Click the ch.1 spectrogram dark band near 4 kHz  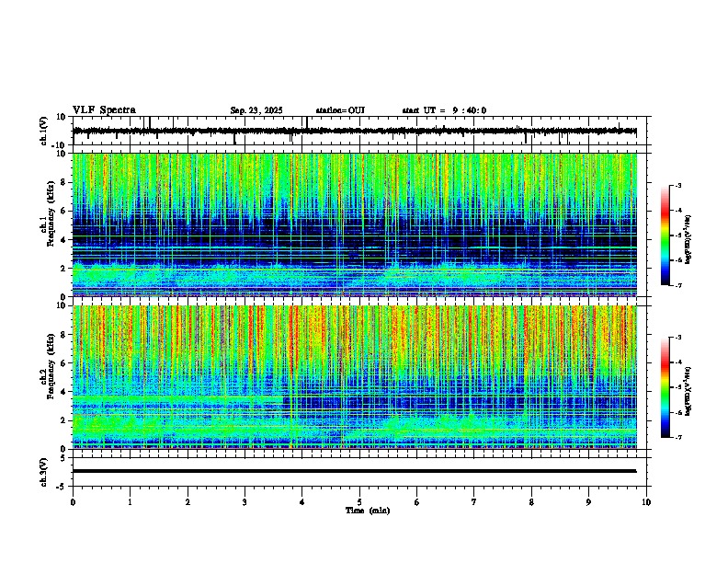354,242
